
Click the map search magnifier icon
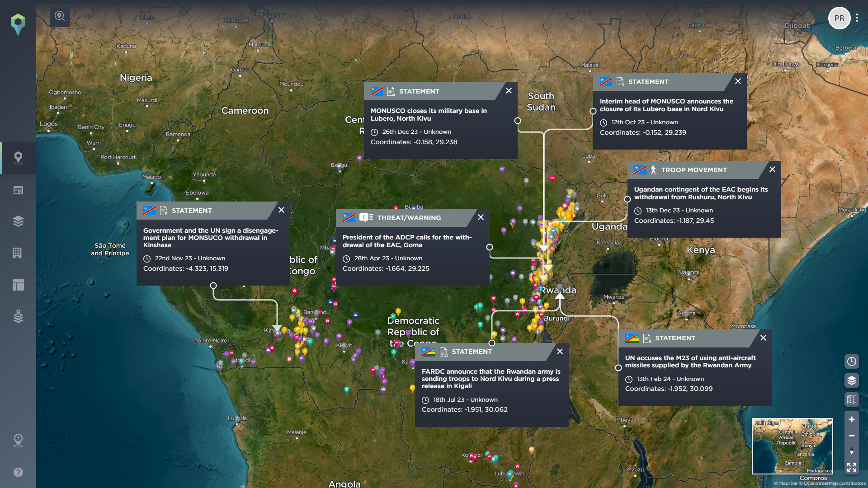tap(60, 17)
